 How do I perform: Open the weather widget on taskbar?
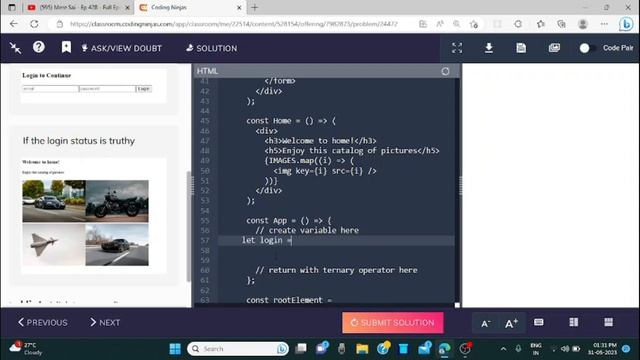[25, 349]
